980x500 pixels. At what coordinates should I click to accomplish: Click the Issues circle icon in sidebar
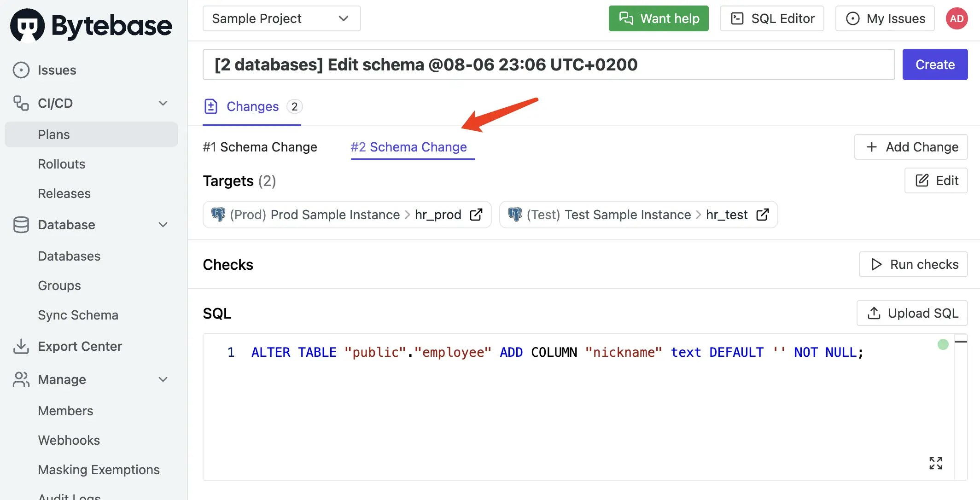click(x=21, y=70)
